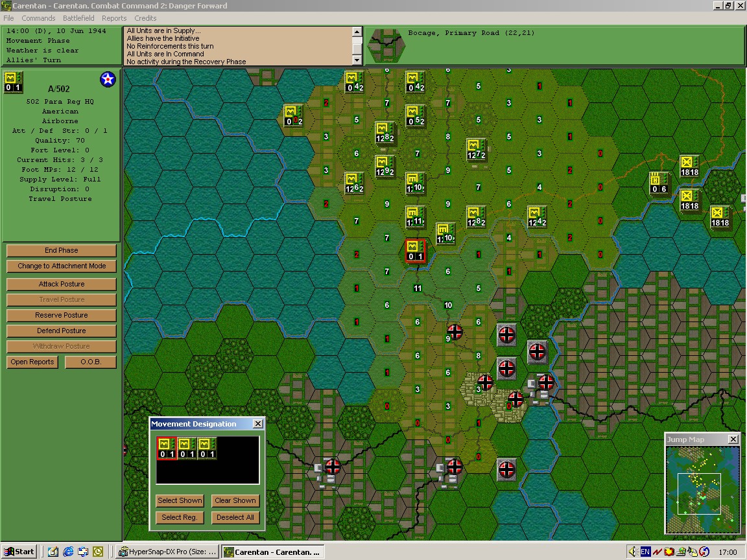The height and width of the screenshot is (560, 747).
Task: Close the Movement Designation window
Action: pos(257,424)
